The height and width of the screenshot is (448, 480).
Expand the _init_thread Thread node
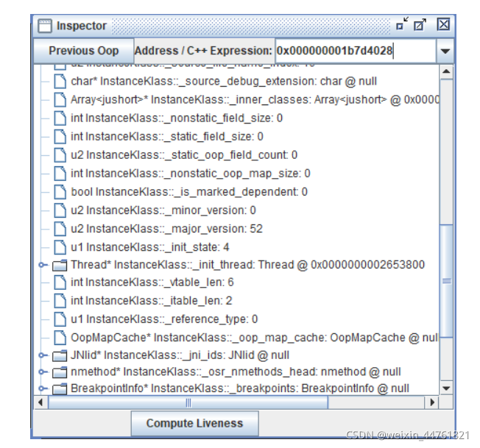click(43, 265)
